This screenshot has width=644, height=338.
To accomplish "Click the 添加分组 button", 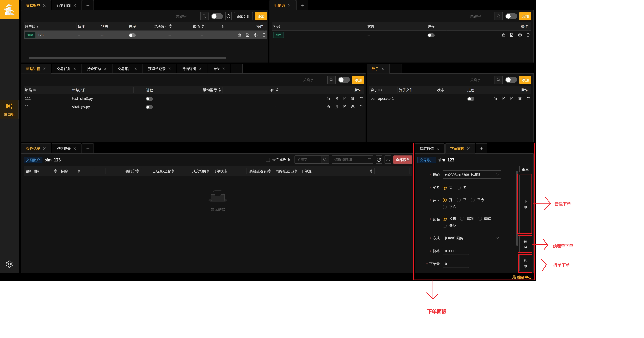I will [243, 16].
